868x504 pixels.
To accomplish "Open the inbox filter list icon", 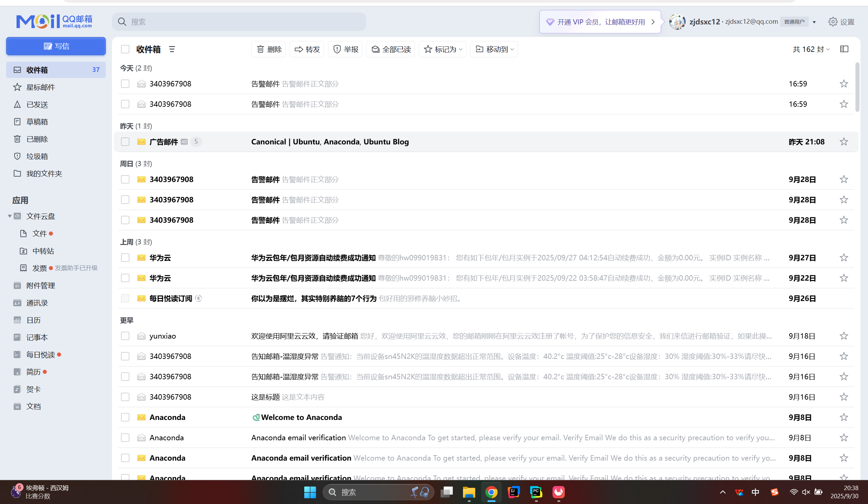I will [172, 49].
